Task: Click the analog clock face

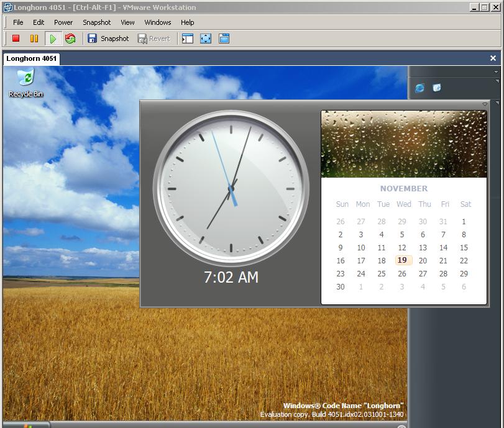Action: [231, 188]
